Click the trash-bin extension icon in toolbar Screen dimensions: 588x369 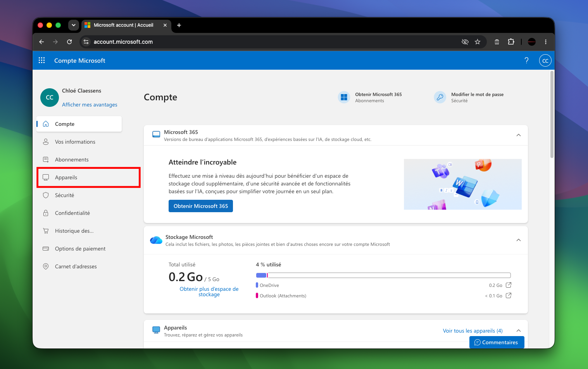pyautogui.click(x=497, y=42)
